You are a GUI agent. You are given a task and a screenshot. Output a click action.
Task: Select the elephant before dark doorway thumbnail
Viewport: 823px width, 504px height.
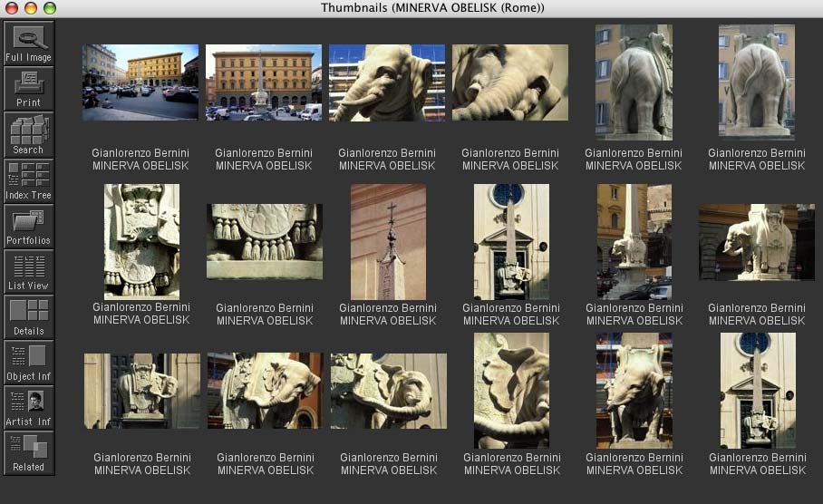141,391
